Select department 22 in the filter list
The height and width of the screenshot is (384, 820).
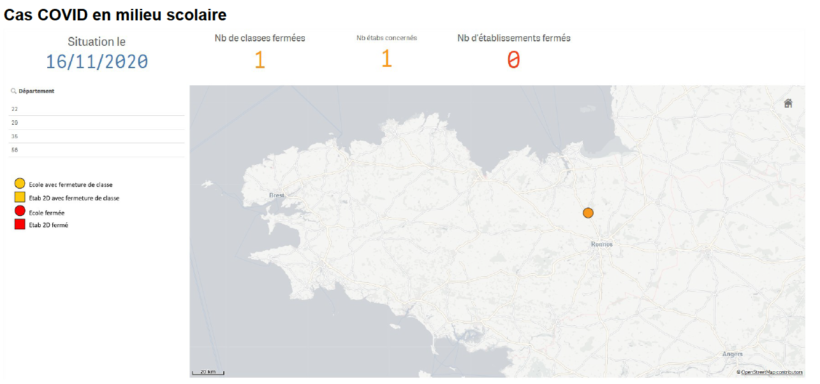[97, 109]
